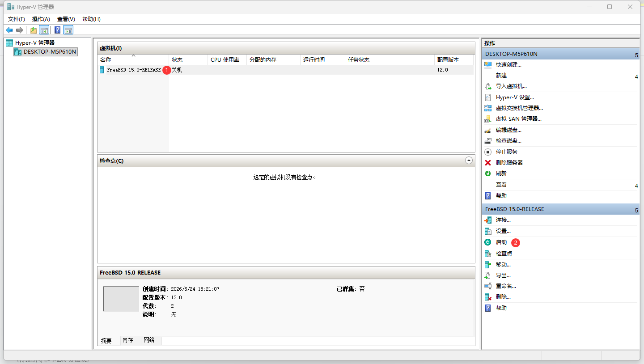Click the Hyper-V 管理器 title bar icon
Image resolution: width=644 pixels, height=364 pixels.
10,7
